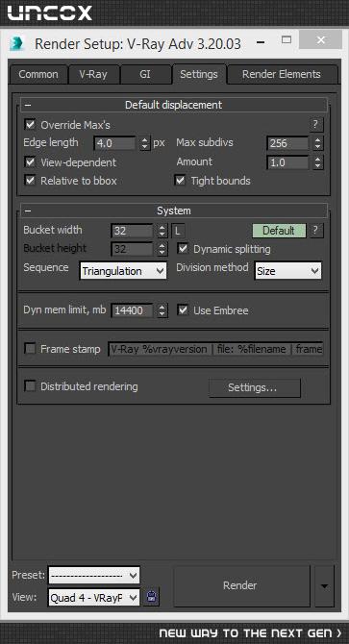Click the help question mark in System rollout

(x=315, y=231)
